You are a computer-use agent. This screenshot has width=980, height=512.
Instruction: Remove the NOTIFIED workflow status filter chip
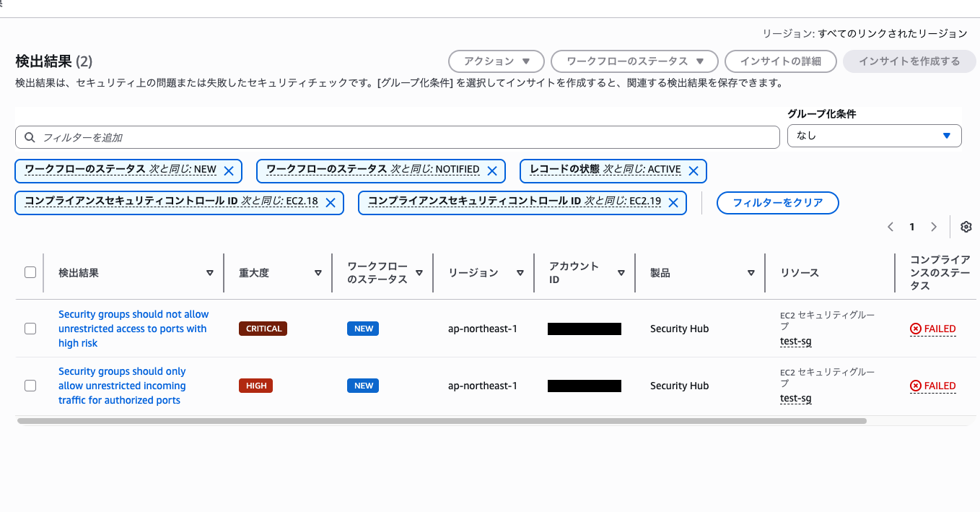[493, 170]
